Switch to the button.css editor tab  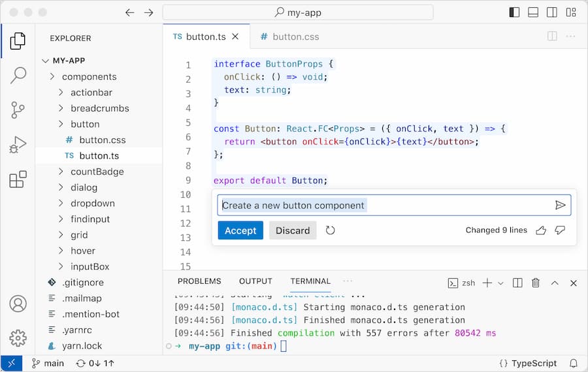tap(289, 37)
